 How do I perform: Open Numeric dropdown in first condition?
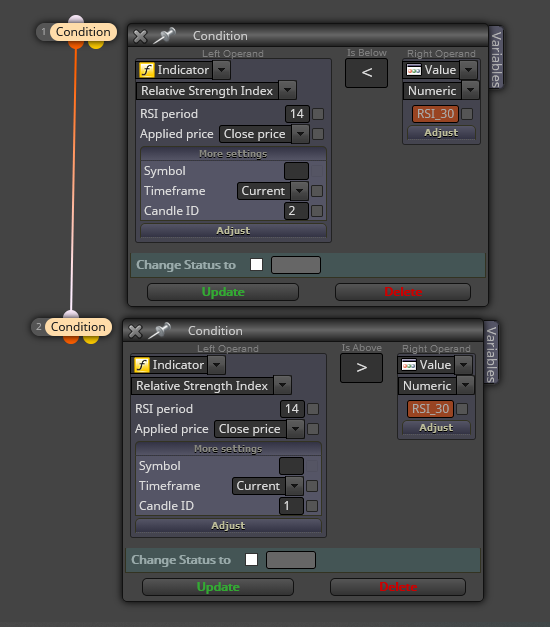[x=471, y=90]
